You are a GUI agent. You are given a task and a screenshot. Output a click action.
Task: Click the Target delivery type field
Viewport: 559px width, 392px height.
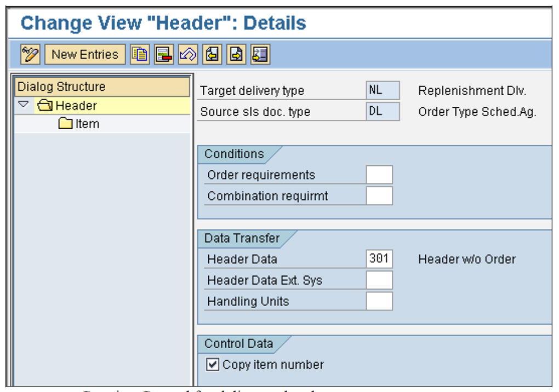[383, 90]
